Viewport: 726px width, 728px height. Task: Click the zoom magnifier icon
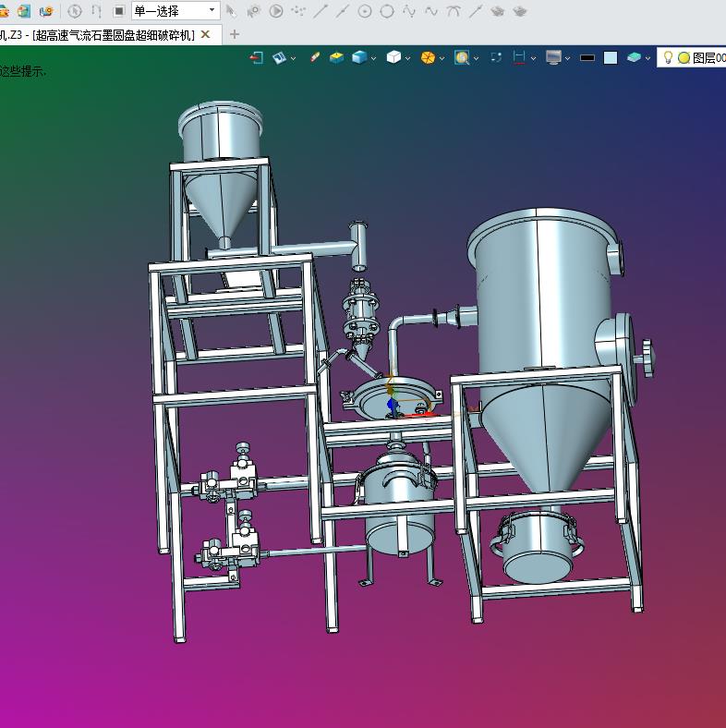(x=462, y=57)
